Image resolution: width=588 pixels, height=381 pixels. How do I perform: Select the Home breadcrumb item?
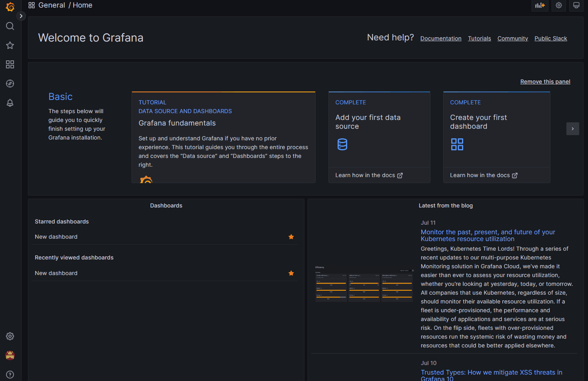pos(82,5)
